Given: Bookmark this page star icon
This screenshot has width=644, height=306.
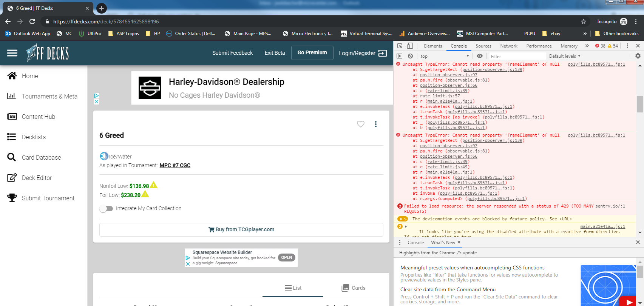Looking at the screenshot, I should [583, 22].
